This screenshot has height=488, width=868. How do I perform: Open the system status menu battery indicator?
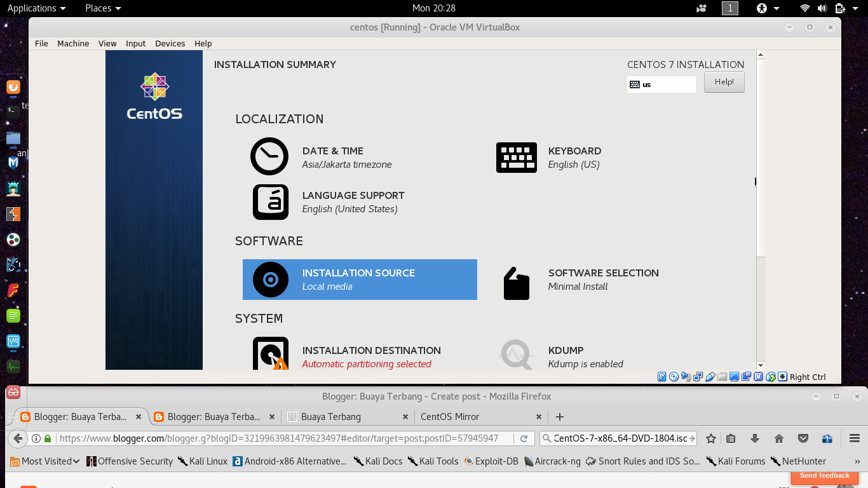click(840, 8)
